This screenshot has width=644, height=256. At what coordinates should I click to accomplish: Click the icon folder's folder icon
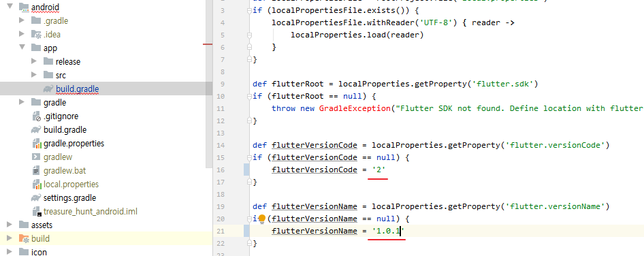pos(24,252)
